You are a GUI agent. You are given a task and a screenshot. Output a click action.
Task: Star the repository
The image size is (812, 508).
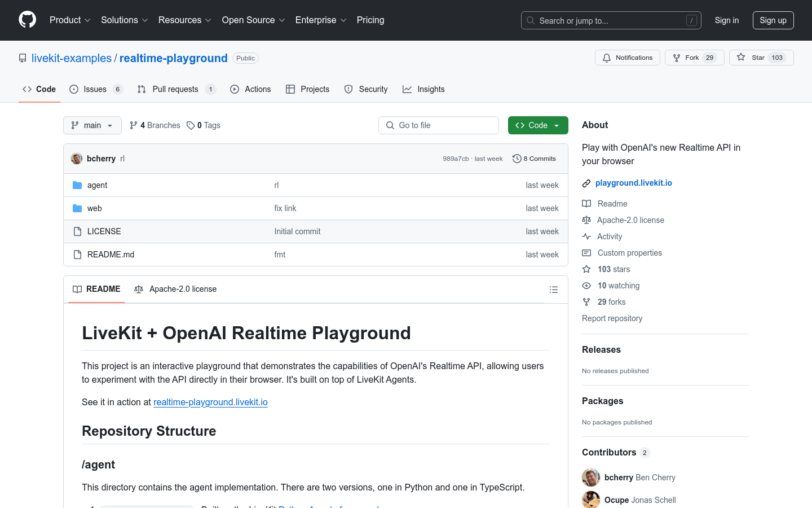(x=761, y=58)
